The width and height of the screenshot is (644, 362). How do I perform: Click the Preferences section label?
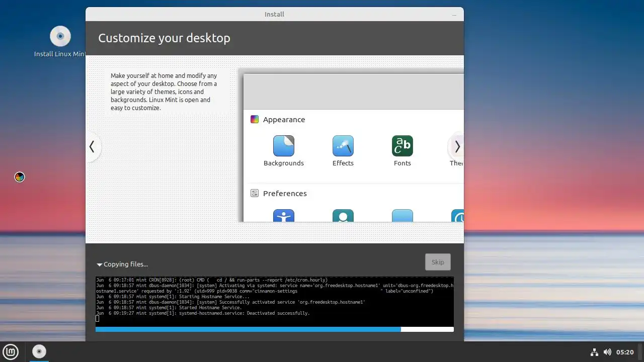pos(285,194)
